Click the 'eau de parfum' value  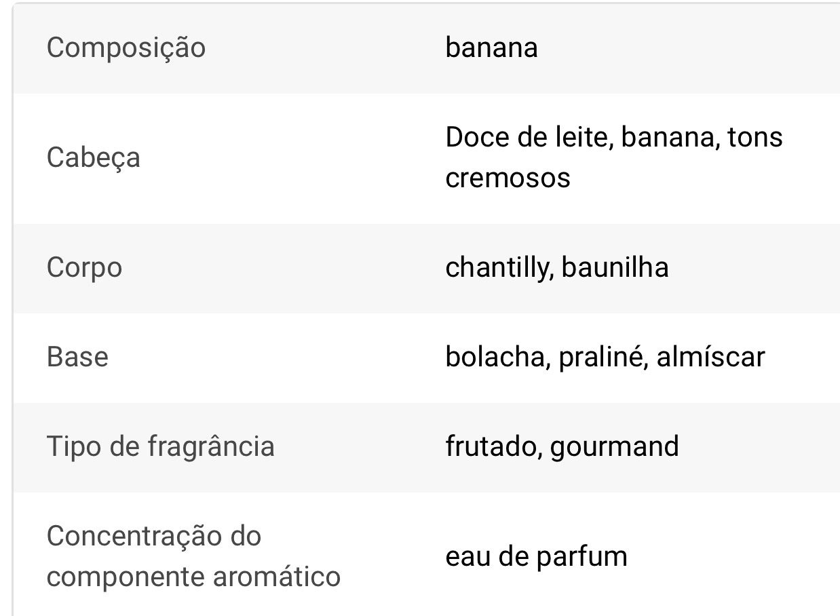(536, 557)
